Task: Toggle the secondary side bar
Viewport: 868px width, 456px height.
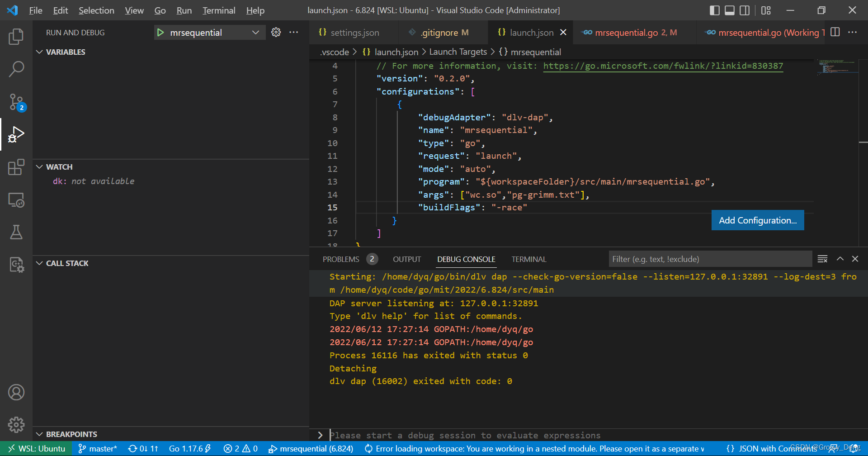Action: coord(745,10)
